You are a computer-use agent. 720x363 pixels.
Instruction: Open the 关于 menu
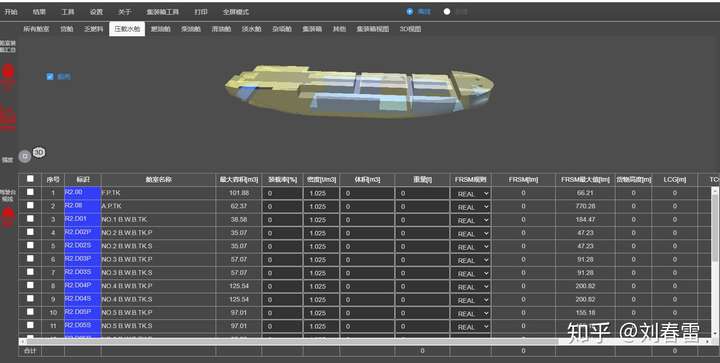click(124, 12)
